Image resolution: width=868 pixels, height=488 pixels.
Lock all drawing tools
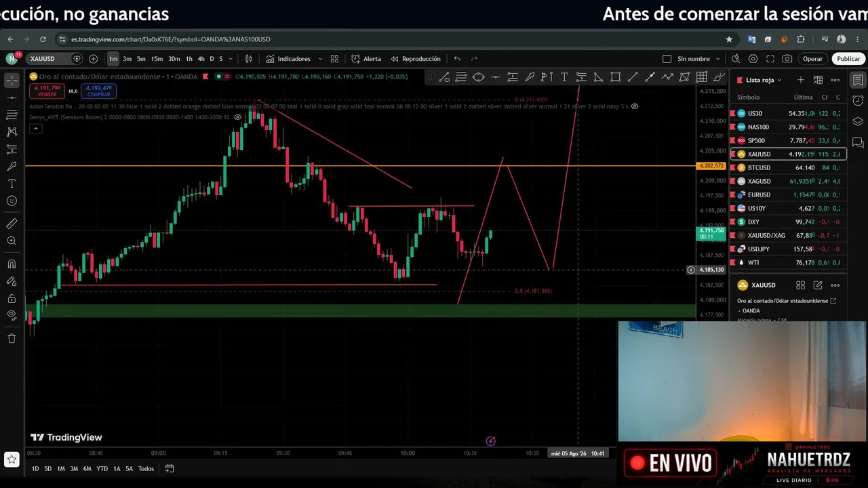12,298
